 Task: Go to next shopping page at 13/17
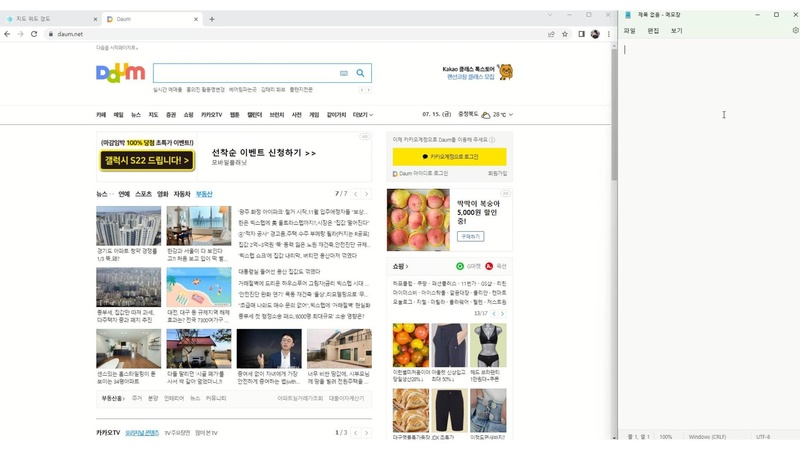click(503, 313)
